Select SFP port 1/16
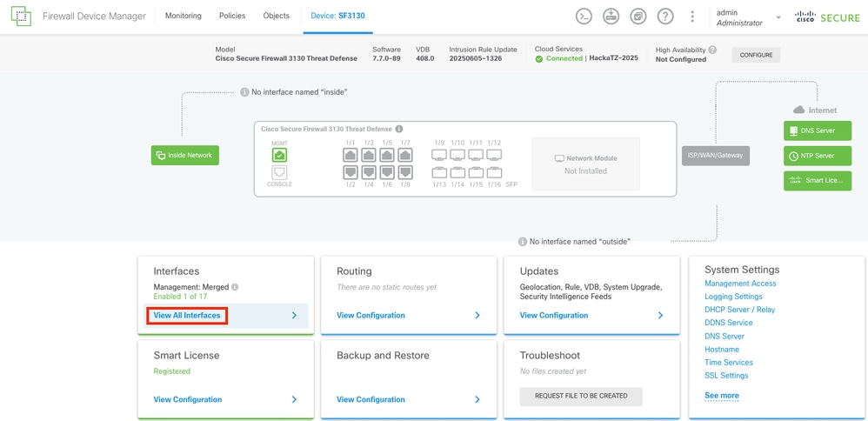 [x=494, y=172]
